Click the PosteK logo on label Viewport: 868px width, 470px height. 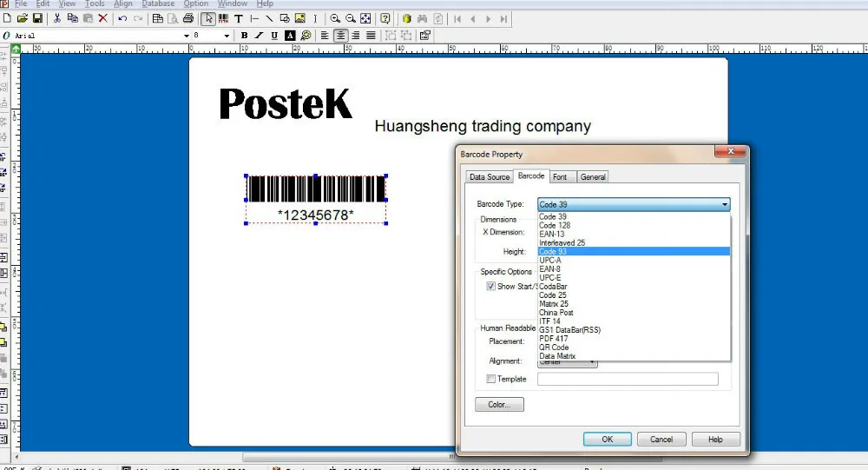point(286,103)
